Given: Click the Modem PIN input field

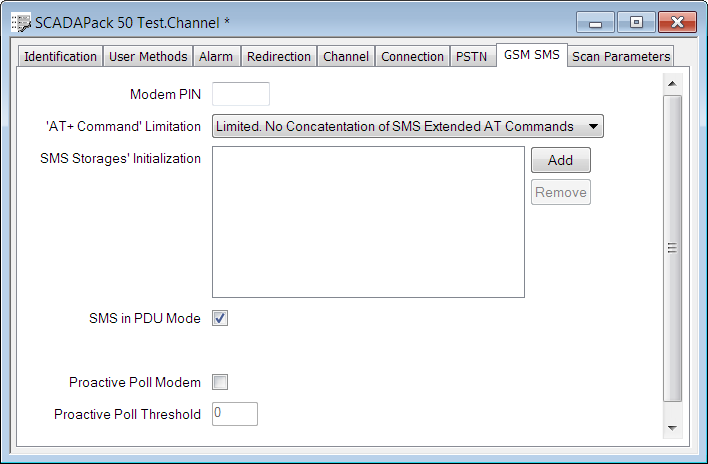Looking at the screenshot, I should [x=241, y=94].
